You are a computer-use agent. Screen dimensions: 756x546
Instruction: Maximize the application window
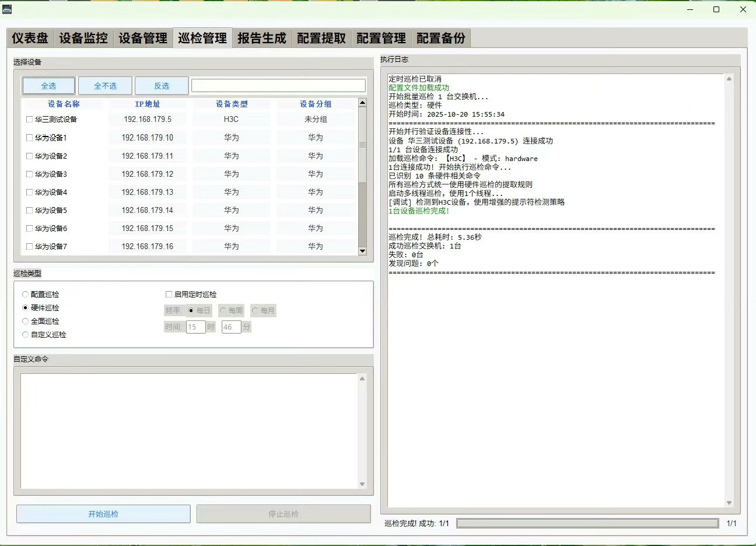pos(716,9)
